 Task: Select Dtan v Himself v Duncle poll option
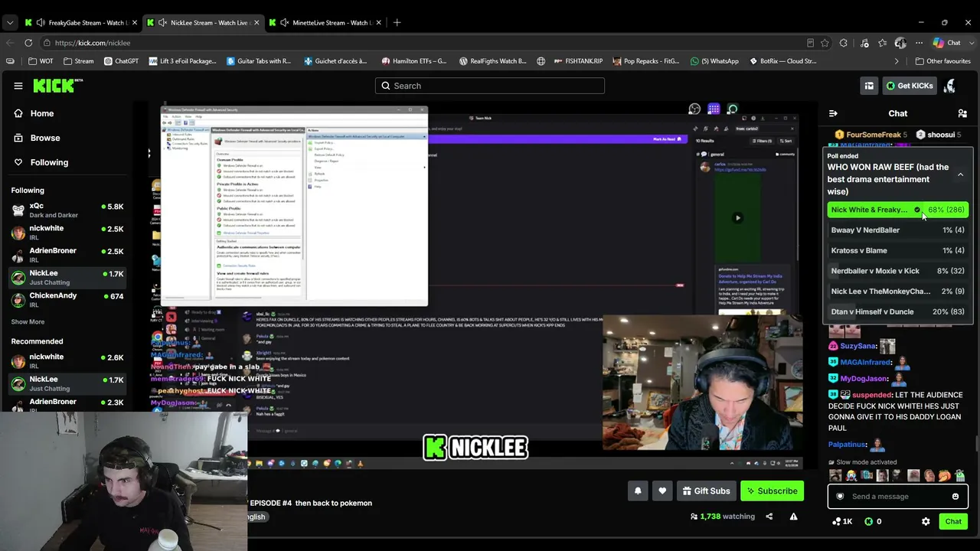coord(897,311)
